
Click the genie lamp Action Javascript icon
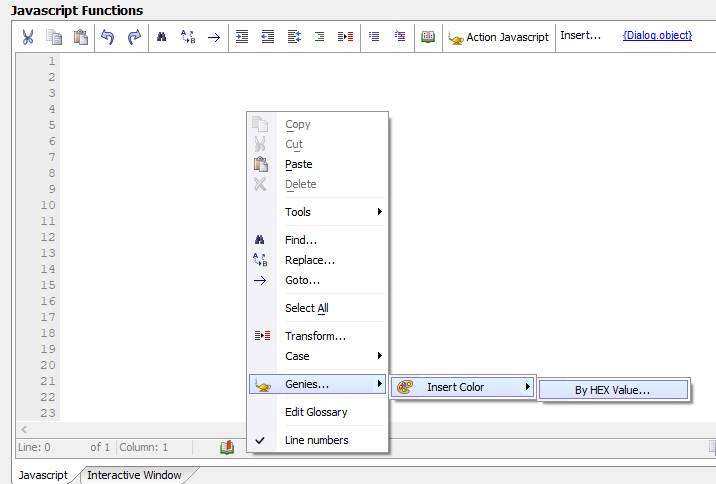click(x=456, y=38)
